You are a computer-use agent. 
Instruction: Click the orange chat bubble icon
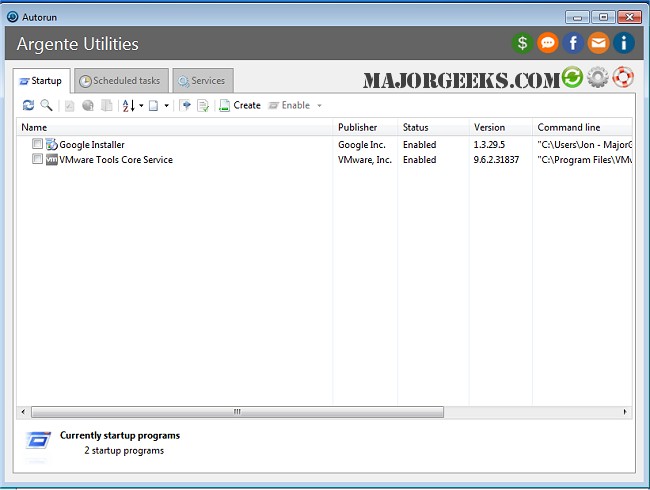click(548, 43)
